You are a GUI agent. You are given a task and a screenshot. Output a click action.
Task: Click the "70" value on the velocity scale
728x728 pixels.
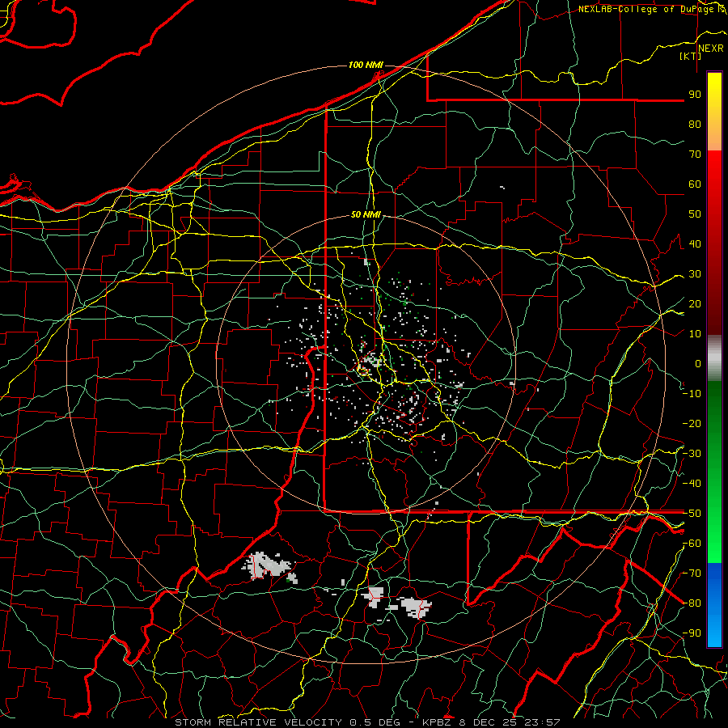point(695,154)
